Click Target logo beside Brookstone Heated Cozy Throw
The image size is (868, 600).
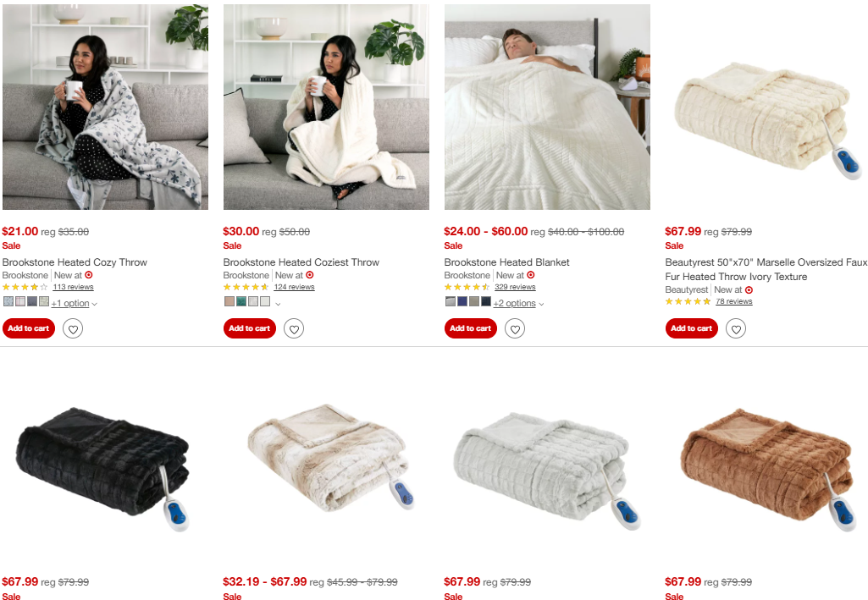89,275
